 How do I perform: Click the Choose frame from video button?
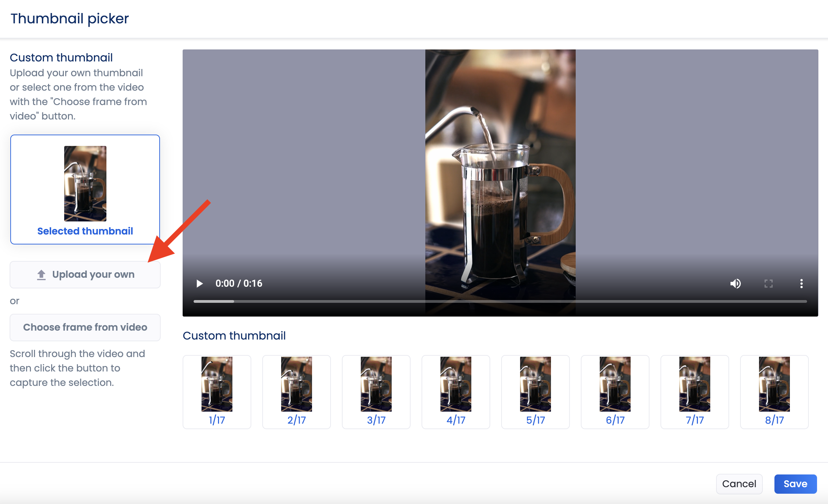pyautogui.click(x=84, y=327)
